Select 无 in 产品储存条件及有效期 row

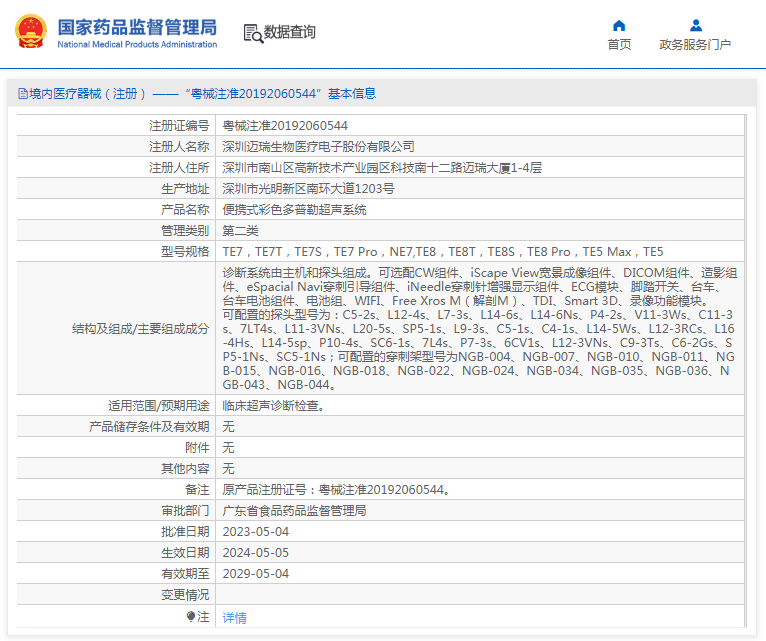pyautogui.click(x=228, y=427)
